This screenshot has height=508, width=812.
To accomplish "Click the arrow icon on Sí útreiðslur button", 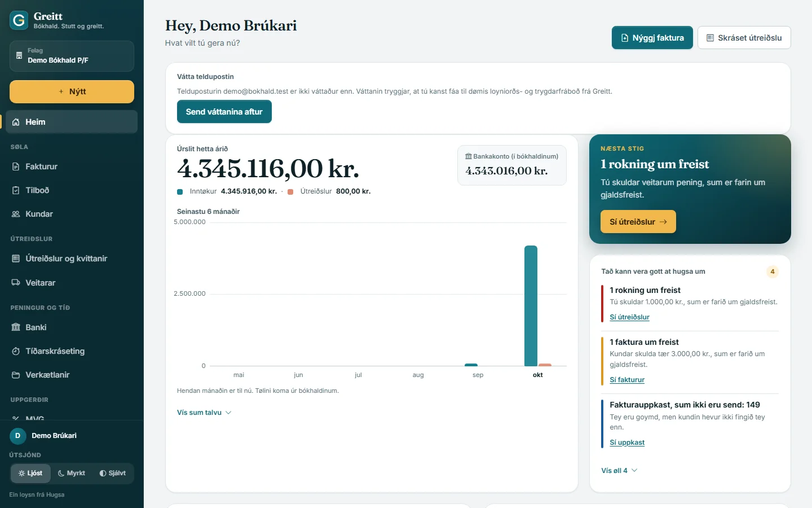I will (663, 222).
